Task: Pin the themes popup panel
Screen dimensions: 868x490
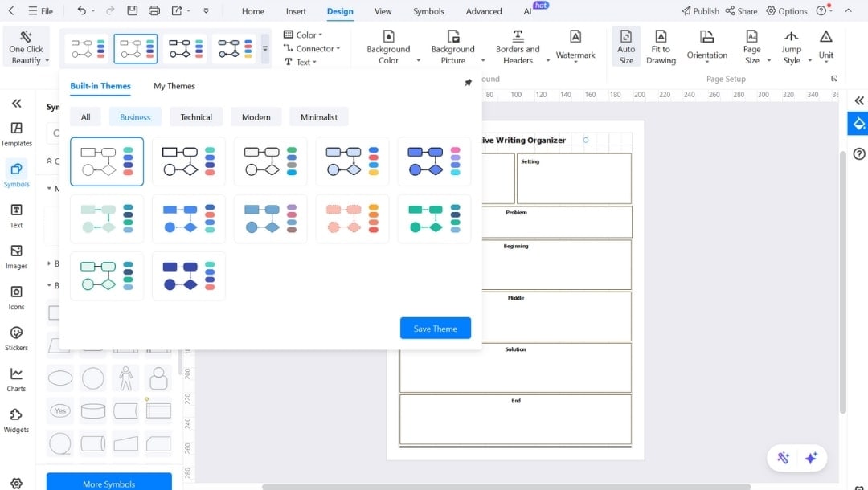Action: pos(468,83)
